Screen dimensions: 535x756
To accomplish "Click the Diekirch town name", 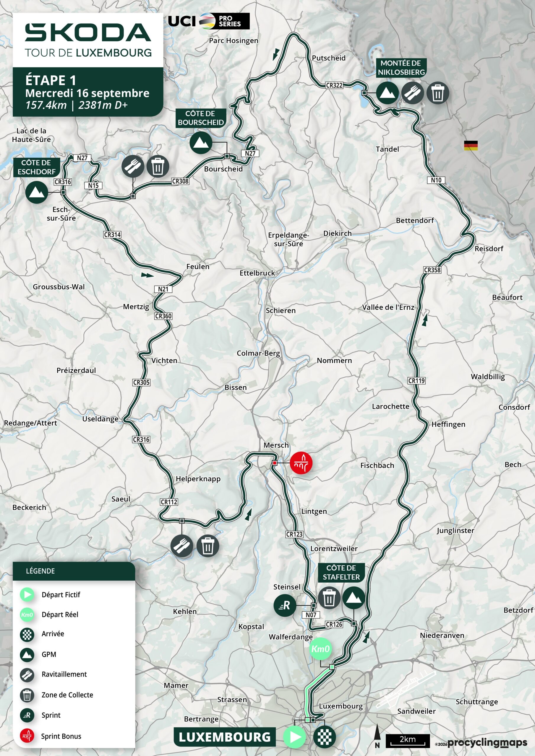I will coord(338,233).
